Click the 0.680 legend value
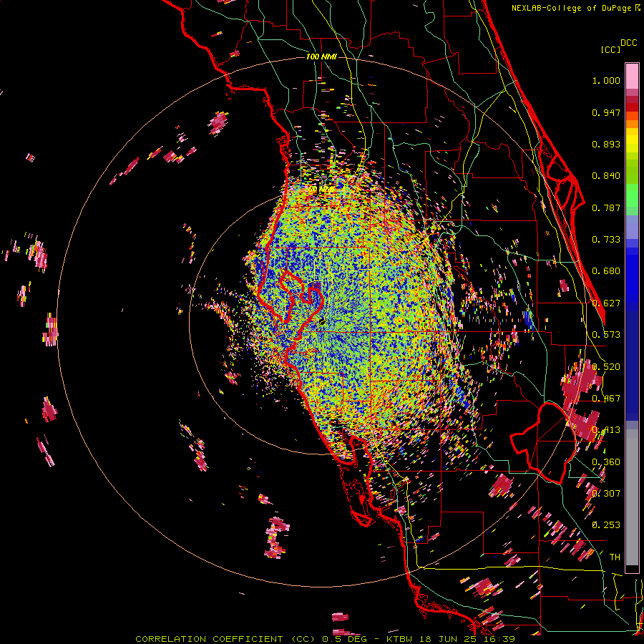 click(x=606, y=271)
